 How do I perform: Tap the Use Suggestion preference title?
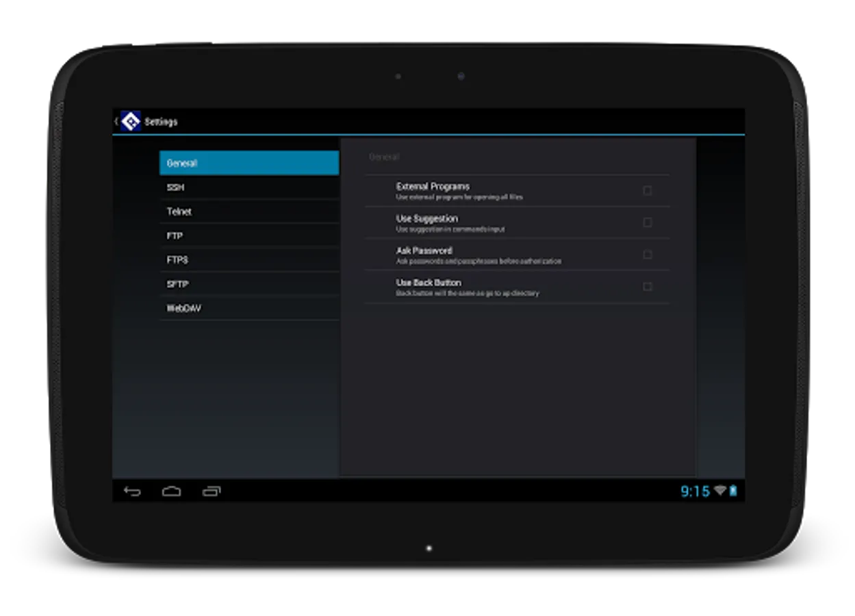(426, 218)
